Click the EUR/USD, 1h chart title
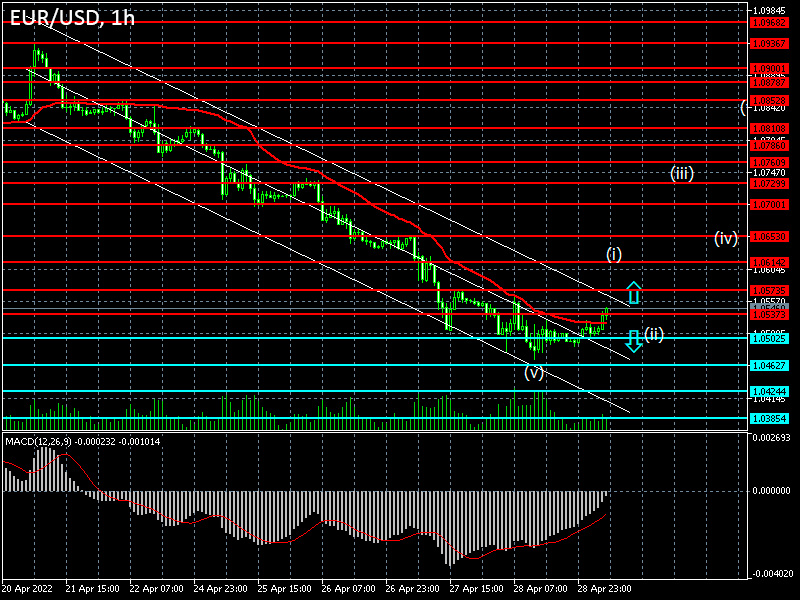The height and width of the screenshot is (600, 800). click(70, 16)
